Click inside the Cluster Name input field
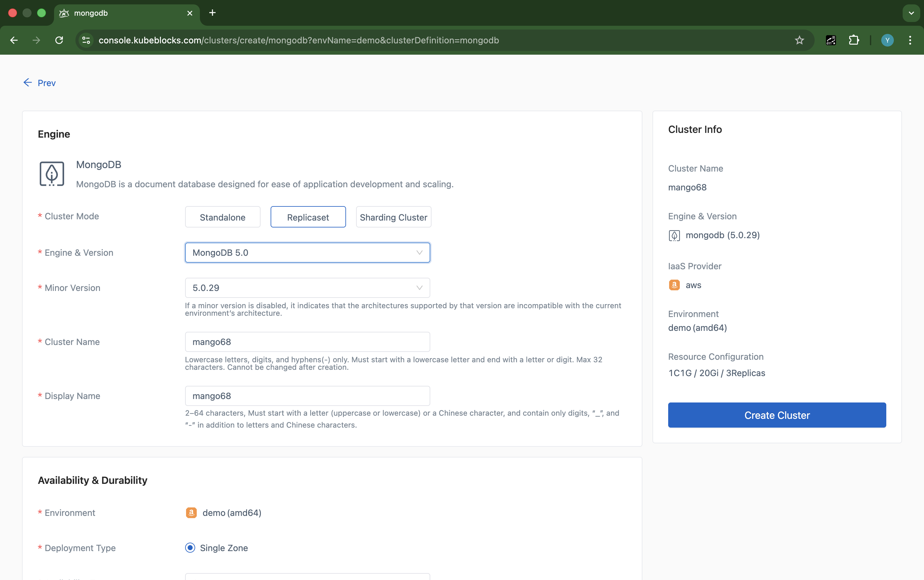This screenshot has width=924, height=580. (x=307, y=342)
